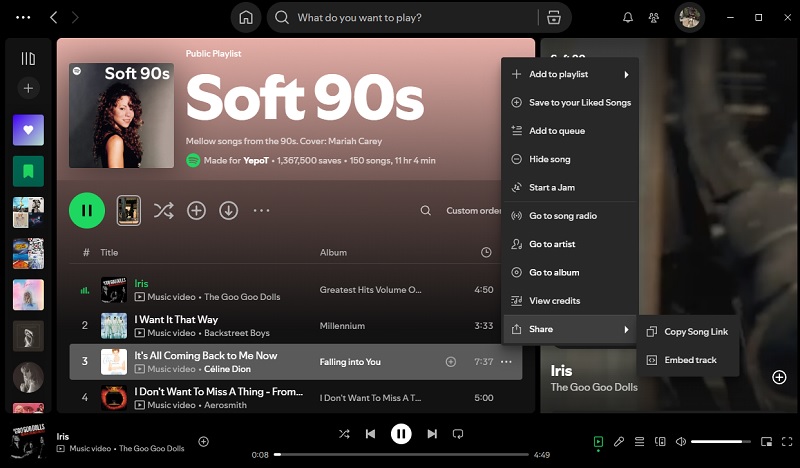Toggle shuffle in the player controls

344,434
